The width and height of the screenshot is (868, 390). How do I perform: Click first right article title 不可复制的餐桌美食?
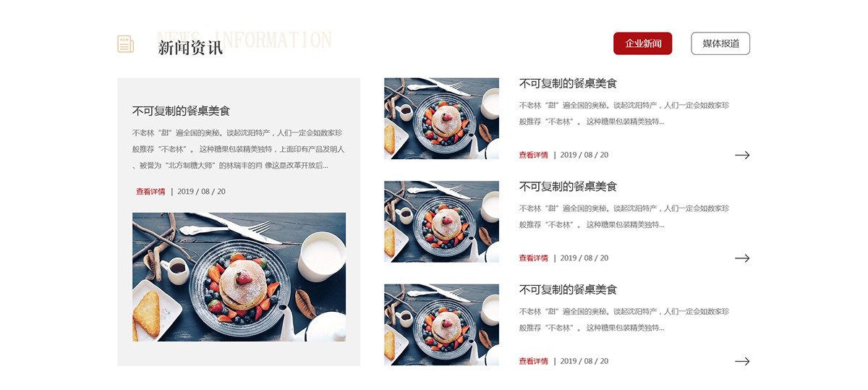pos(568,84)
